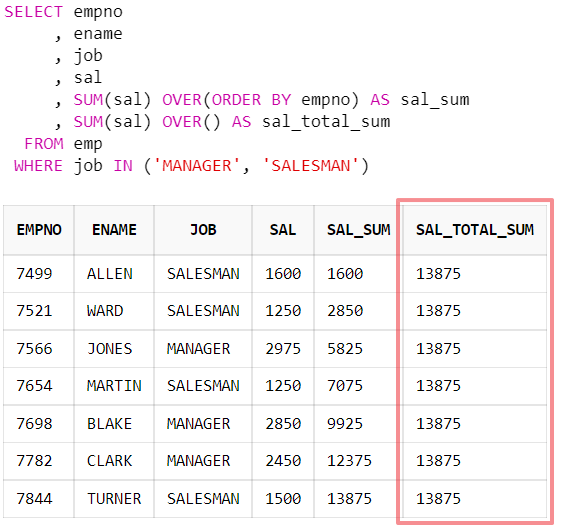
Task: Click the TURNER name cell
Action: point(114,499)
